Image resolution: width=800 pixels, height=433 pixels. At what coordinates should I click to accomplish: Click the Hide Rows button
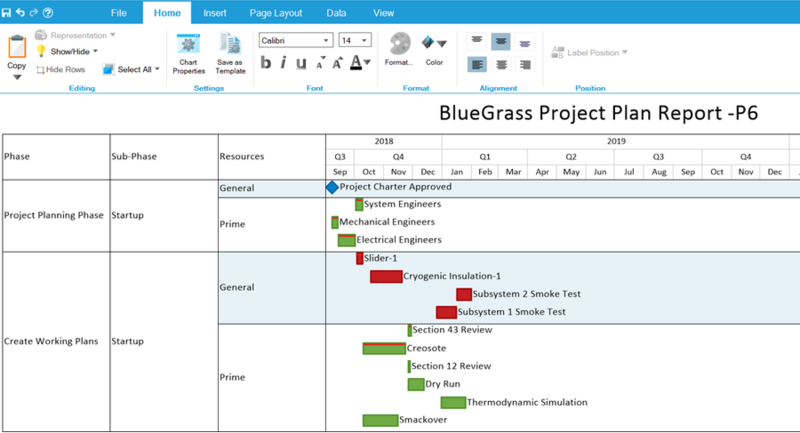coord(61,70)
